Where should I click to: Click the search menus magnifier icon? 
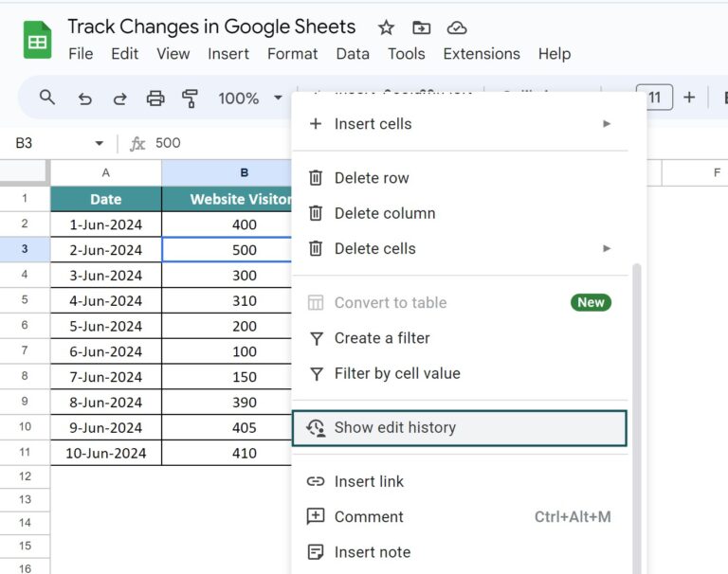46,98
